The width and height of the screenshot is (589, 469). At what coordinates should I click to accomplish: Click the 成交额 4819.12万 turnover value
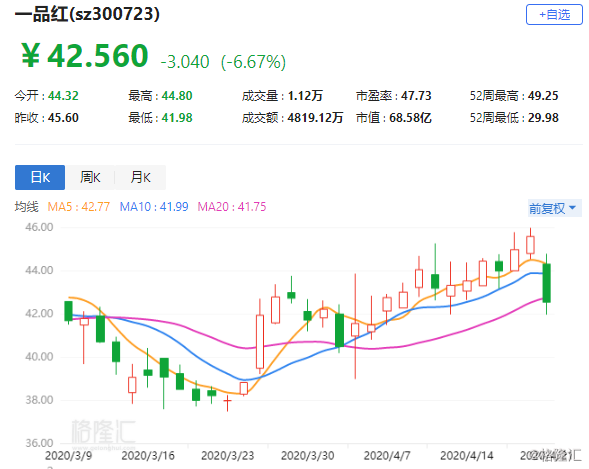(292, 118)
